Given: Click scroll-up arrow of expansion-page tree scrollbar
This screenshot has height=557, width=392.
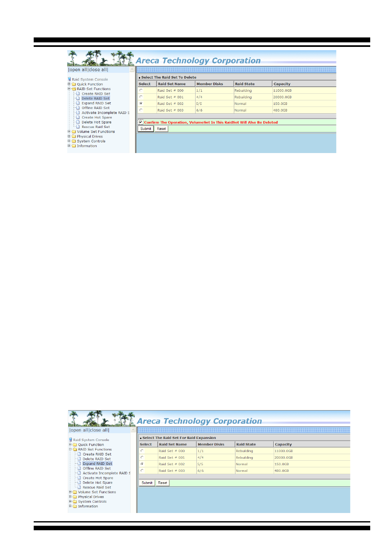Looking at the screenshot, I should click(x=134, y=430).
